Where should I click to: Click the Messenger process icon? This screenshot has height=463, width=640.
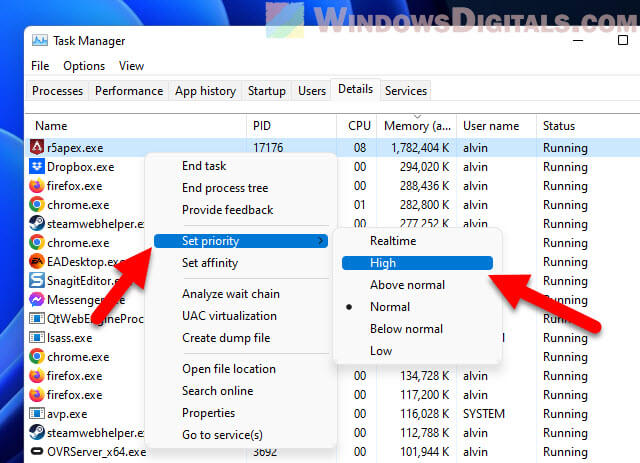pos(37,300)
